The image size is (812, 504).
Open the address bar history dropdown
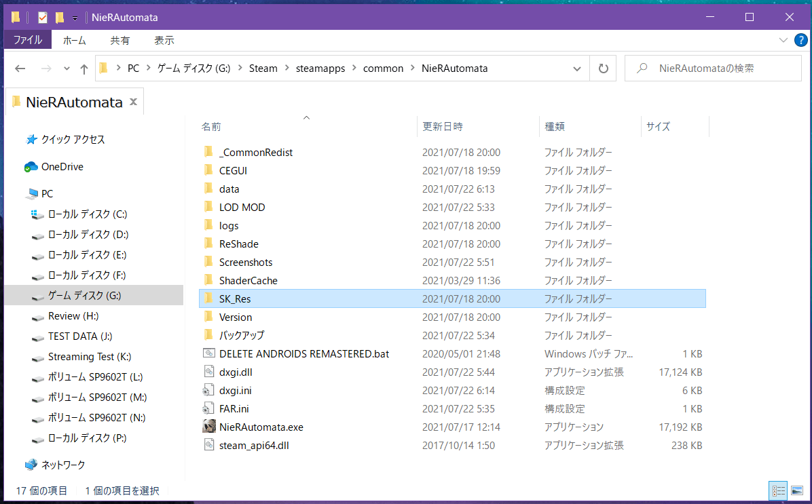[x=577, y=69]
